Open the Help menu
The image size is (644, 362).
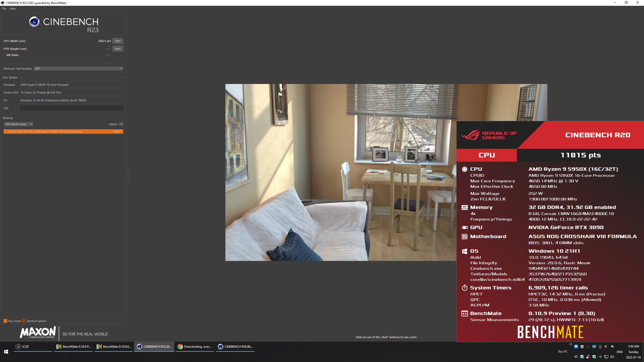click(x=13, y=9)
